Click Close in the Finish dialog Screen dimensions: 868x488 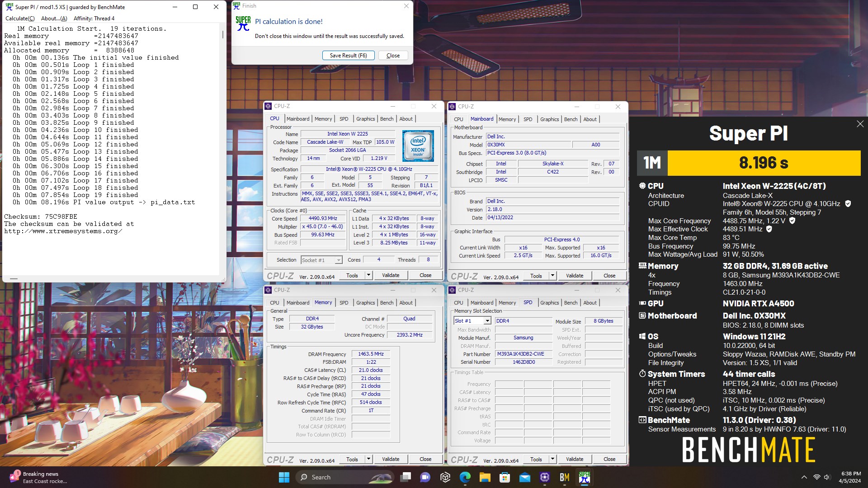[x=393, y=56]
